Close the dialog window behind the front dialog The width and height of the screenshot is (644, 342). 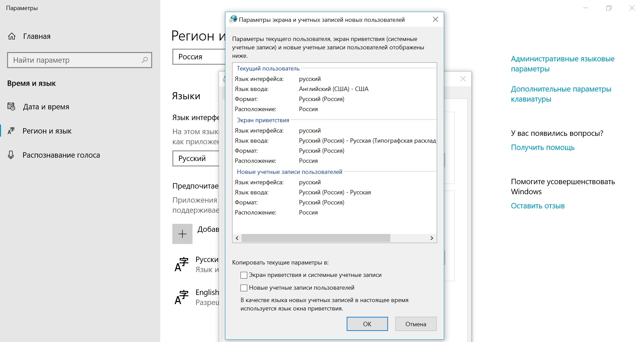point(463,79)
